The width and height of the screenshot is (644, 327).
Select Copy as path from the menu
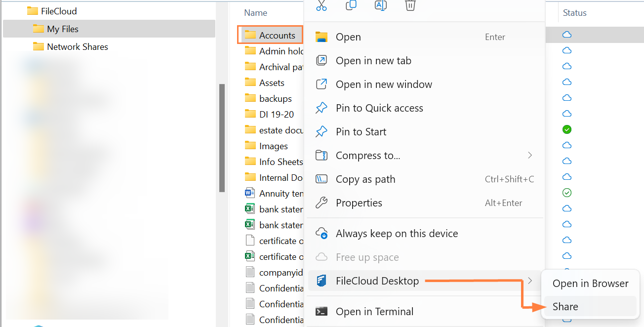click(x=365, y=179)
